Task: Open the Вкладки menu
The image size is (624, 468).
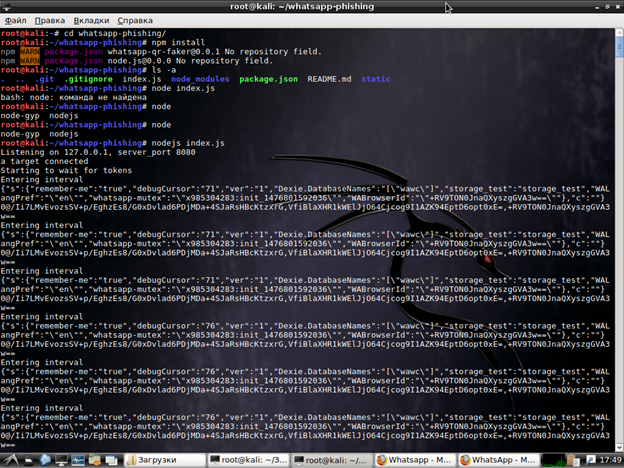Action: pos(92,20)
